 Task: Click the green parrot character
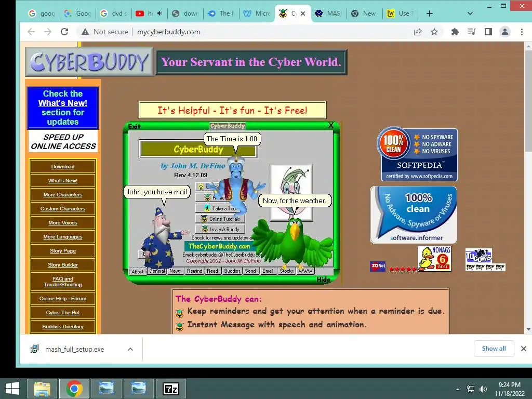pos(292,243)
